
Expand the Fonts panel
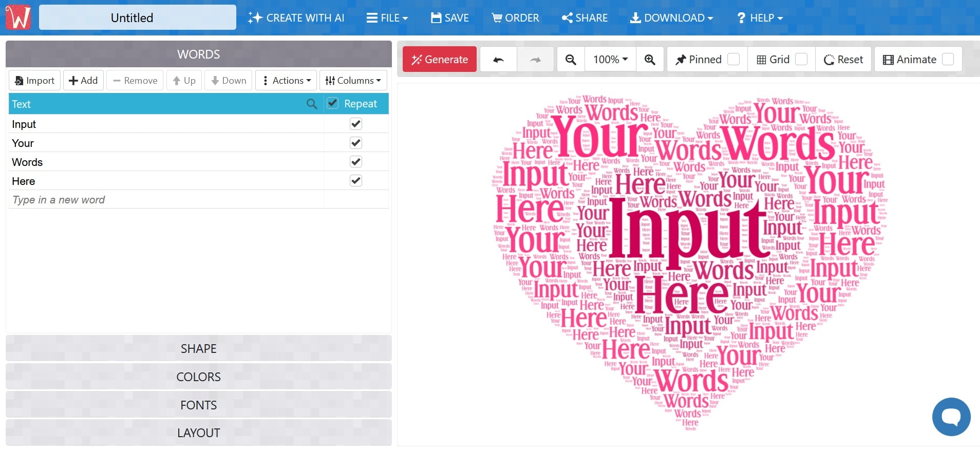coord(199,405)
